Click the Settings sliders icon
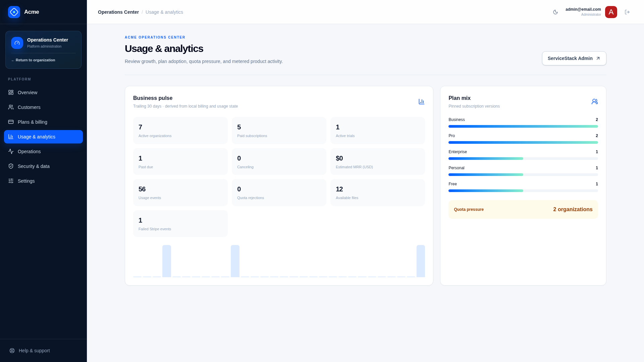 point(11,181)
